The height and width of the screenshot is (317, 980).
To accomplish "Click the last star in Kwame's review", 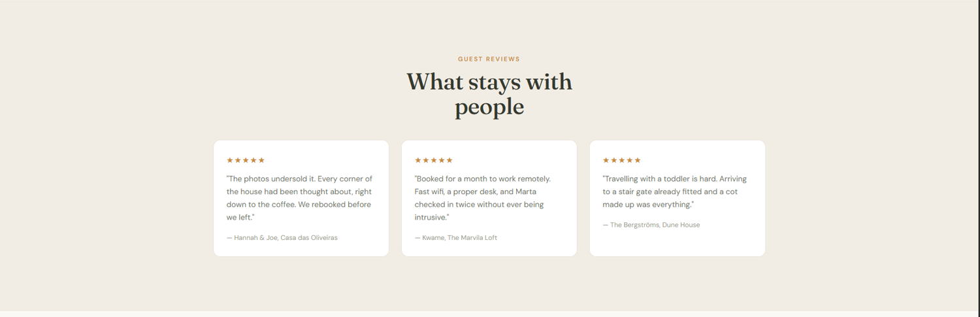I will (449, 160).
